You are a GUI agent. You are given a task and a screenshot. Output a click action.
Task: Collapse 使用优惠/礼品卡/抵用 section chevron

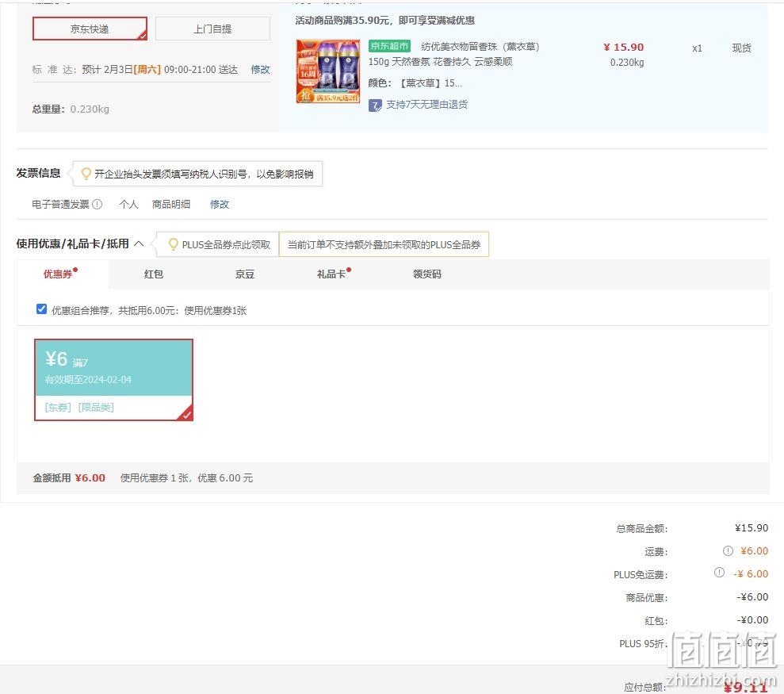[139, 243]
